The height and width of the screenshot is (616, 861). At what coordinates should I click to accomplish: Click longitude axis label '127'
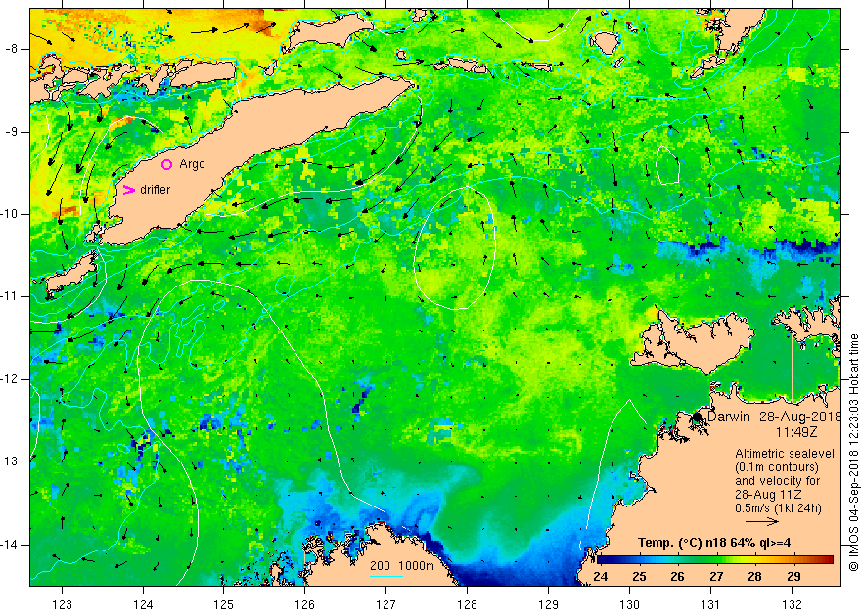[x=386, y=605]
